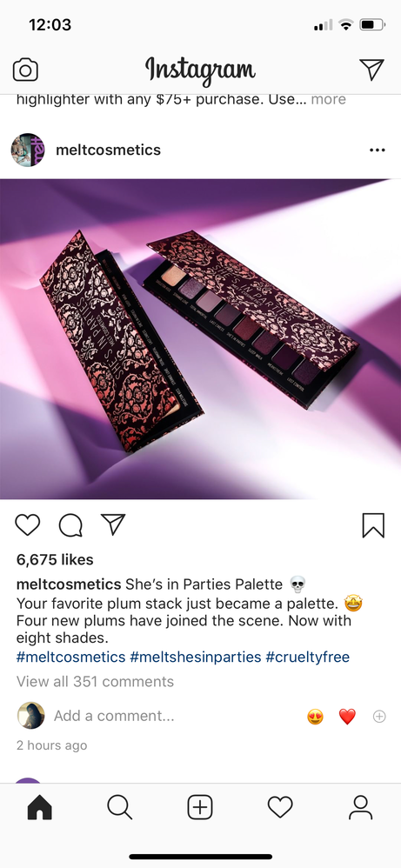Open direct messages paper plane icon

pos(371,70)
